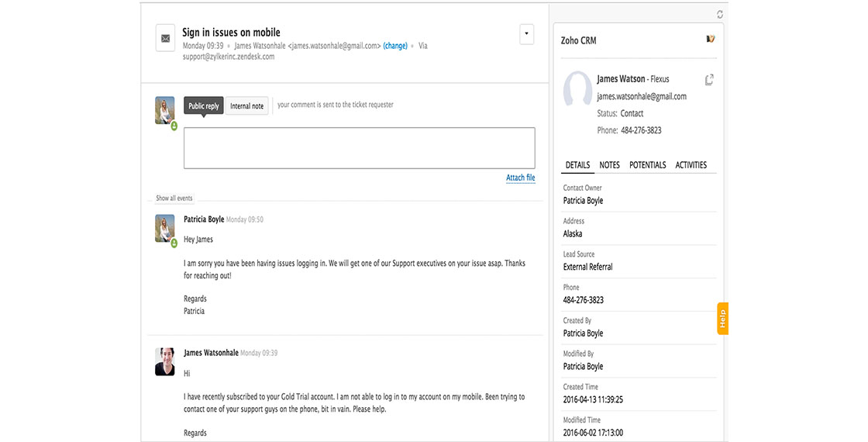Select the DETAILS tab
This screenshot has height=442, width=868.
577,165
